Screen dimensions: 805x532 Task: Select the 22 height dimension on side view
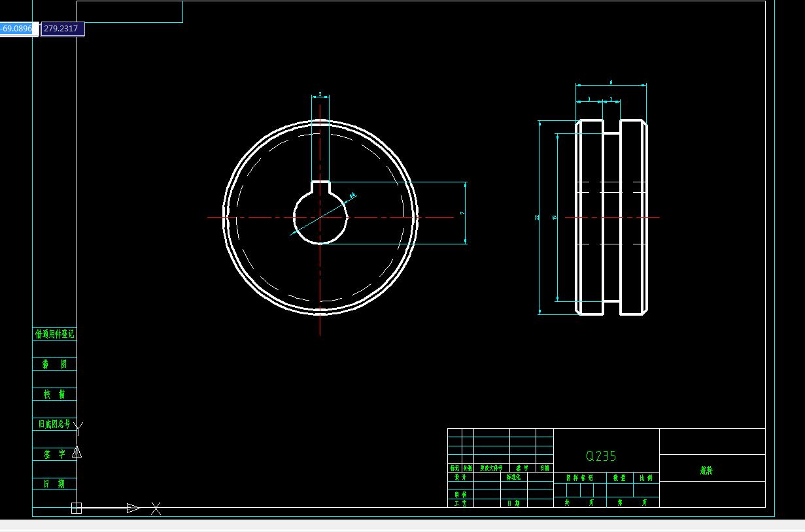point(538,218)
